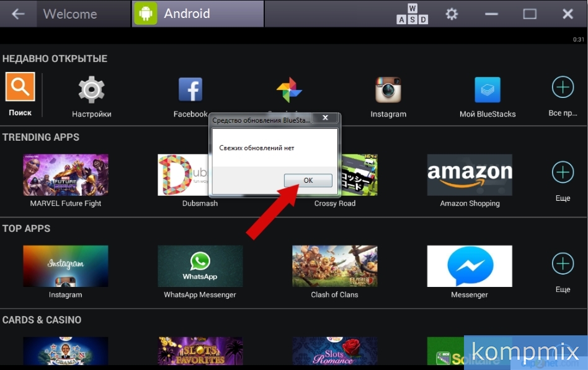Open the orange Поиск search icon
588x370 pixels.
click(20, 87)
